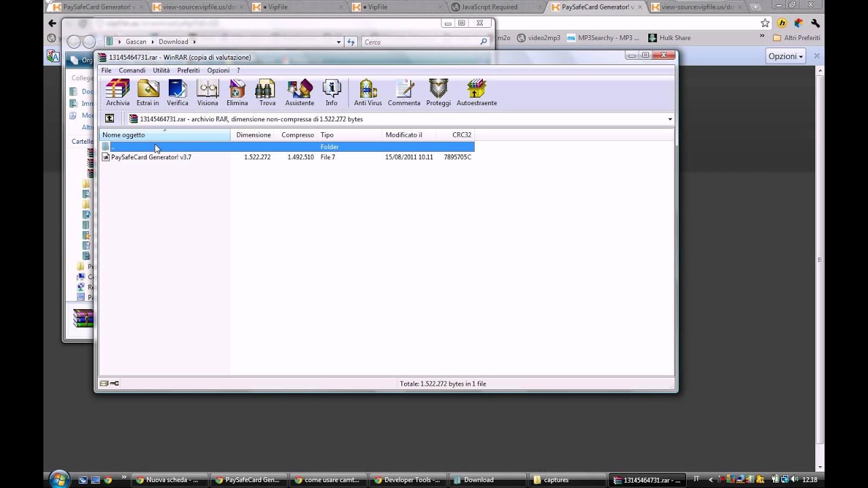Close the Chrome Opzioni info bar
Viewport: 868px width, 488px height.
point(816,56)
